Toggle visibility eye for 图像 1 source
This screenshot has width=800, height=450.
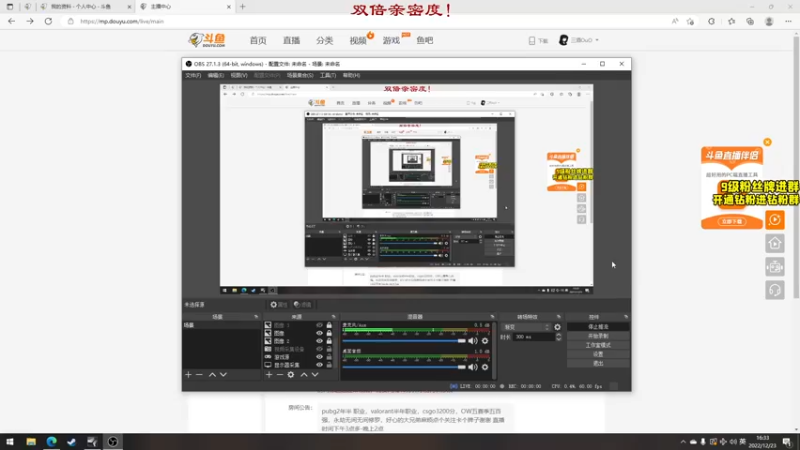click(319, 325)
